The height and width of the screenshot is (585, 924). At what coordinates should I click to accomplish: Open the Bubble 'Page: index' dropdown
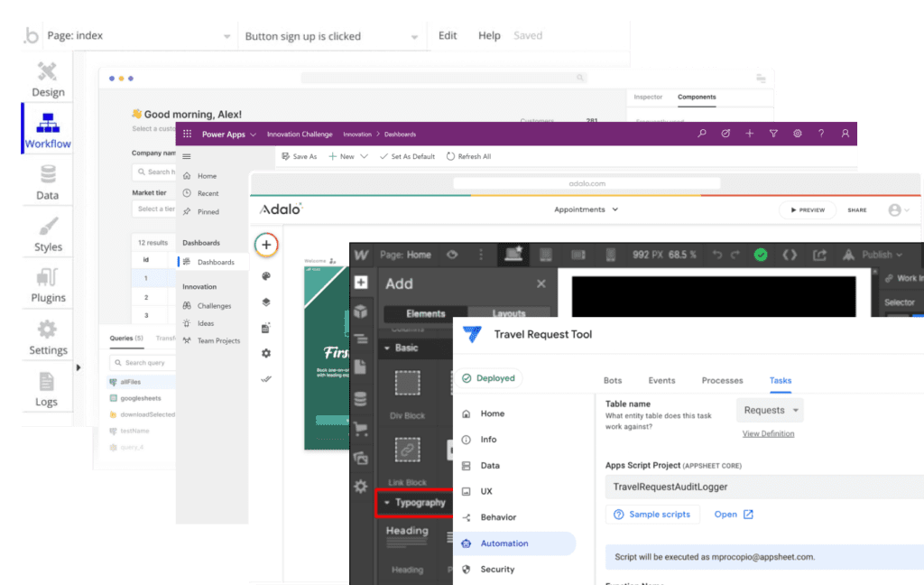pos(138,36)
